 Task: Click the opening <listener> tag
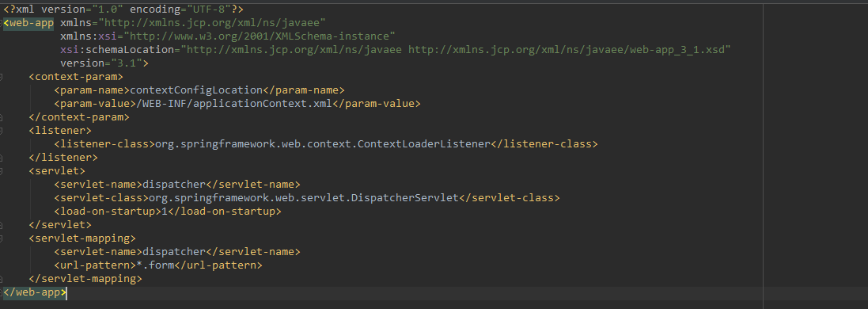[x=60, y=131]
